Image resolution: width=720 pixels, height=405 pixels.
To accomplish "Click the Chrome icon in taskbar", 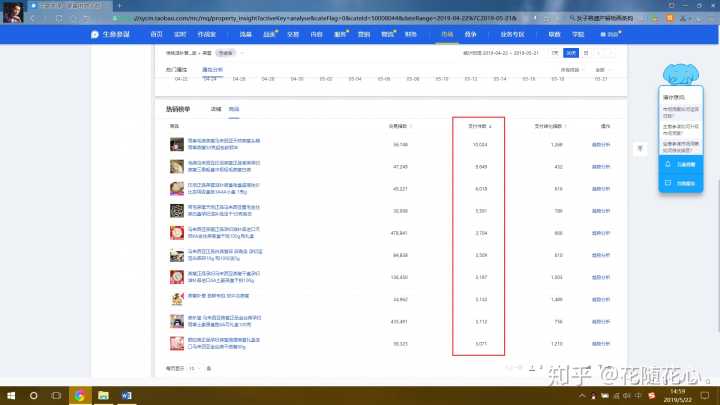I will coord(79,396).
